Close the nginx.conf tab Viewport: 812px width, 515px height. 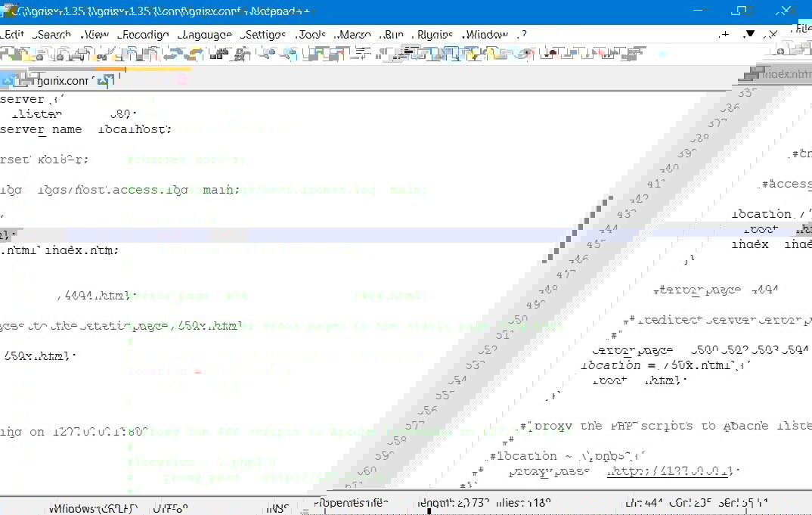coord(109,79)
